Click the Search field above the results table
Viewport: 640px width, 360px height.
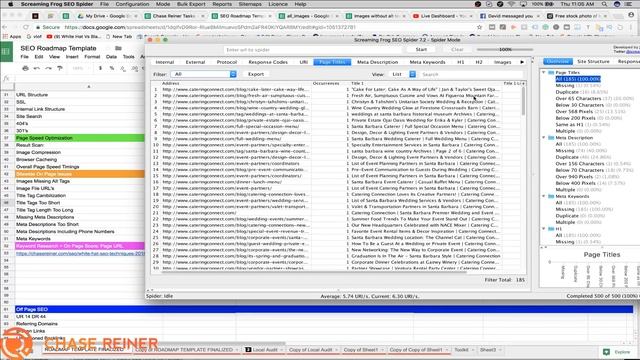coord(471,74)
